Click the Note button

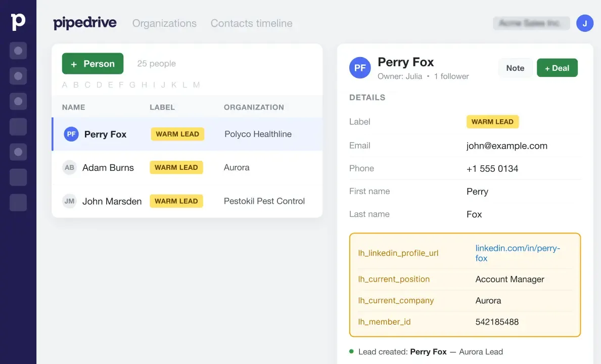pyautogui.click(x=515, y=68)
